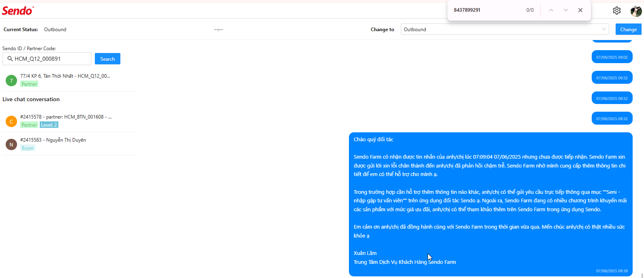Click the Live chat conversation heading
Screen dimensions: 644x278
click(x=31, y=99)
